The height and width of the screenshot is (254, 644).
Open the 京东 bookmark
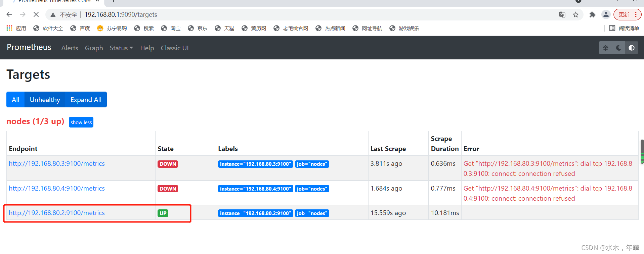(x=198, y=28)
